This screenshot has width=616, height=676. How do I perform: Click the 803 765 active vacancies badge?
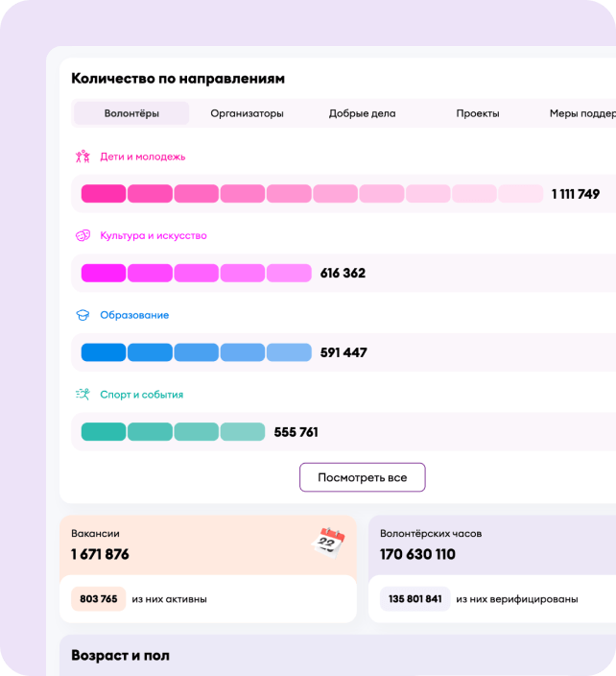click(99, 599)
